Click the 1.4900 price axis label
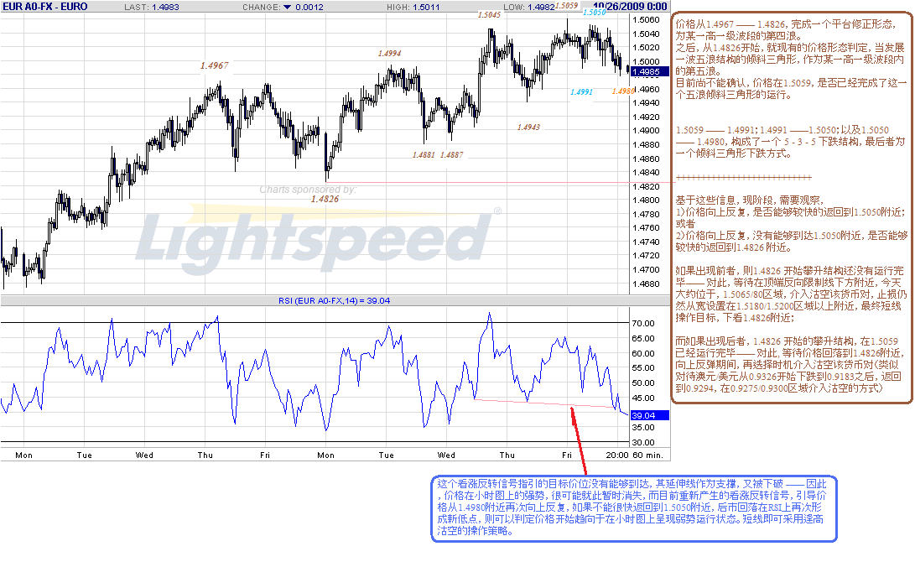The width and height of the screenshot is (915, 588). click(x=646, y=131)
